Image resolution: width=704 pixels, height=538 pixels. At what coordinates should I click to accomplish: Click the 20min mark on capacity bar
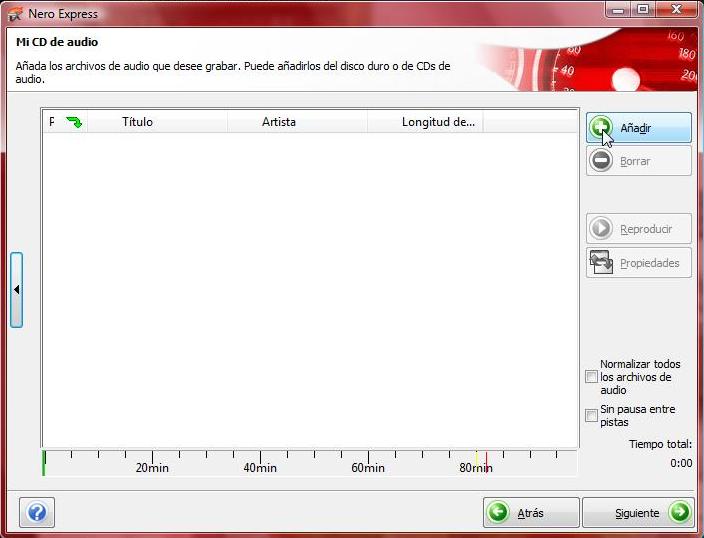click(152, 467)
